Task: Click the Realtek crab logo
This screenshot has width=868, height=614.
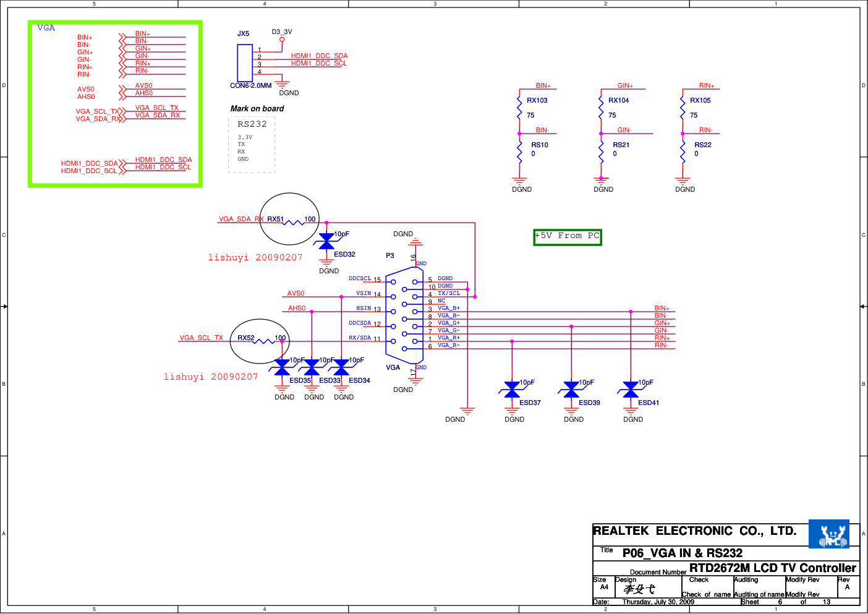Action: point(828,534)
